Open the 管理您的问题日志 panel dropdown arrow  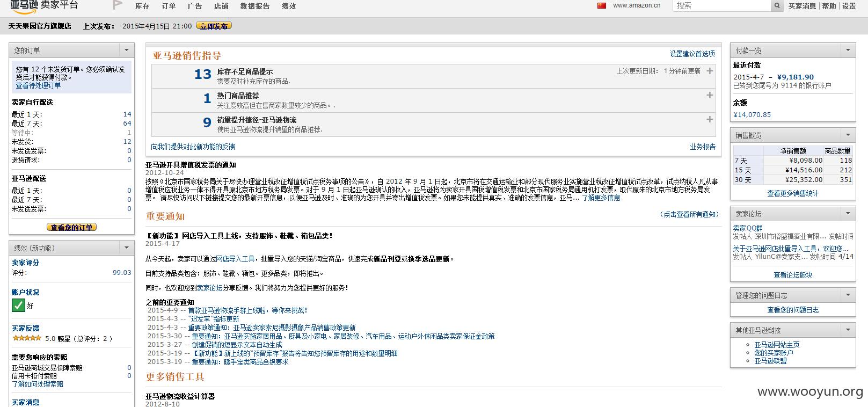pyautogui.click(x=848, y=295)
